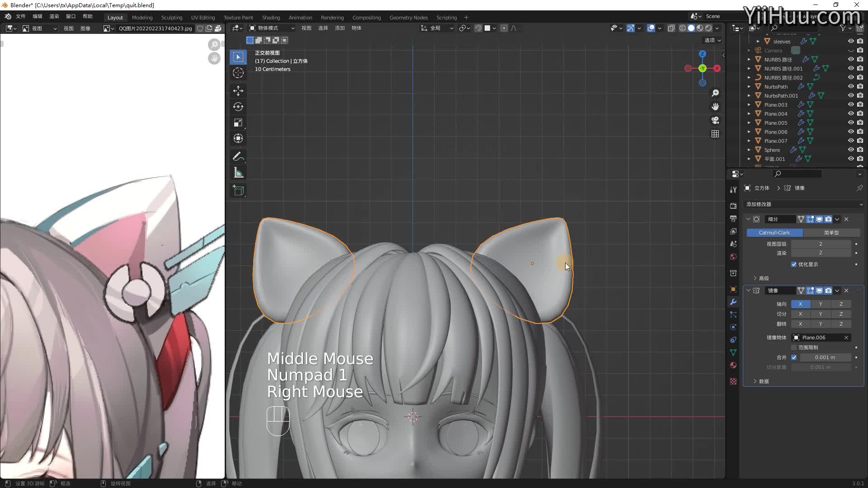Toggle camera view with the camera icon
The height and width of the screenshot is (488, 868).
coord(715,120)
